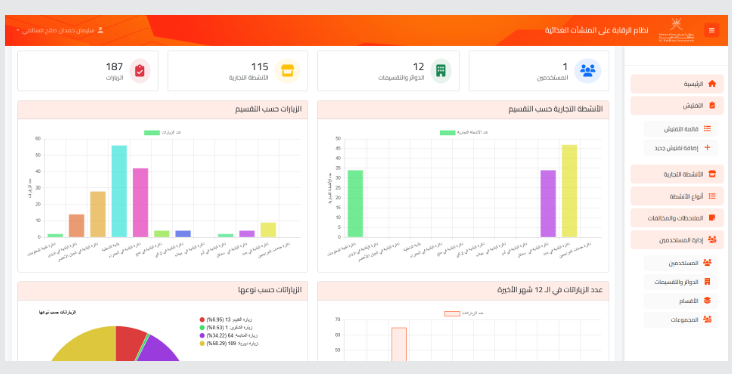Toggle yellow pie legend entry 109 (58.29%)
Image resolution: width=732 pixels, height=374 pixels.
[229, 343]
